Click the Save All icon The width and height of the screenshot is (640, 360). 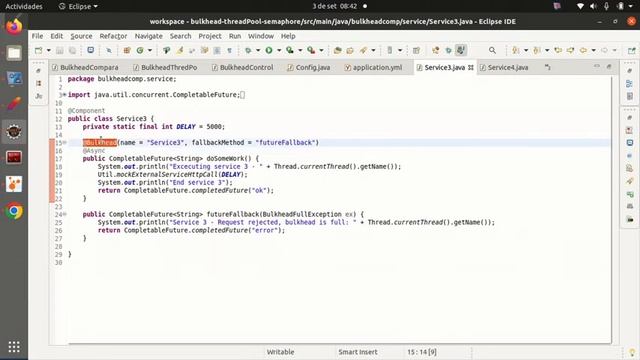point(72,50)
